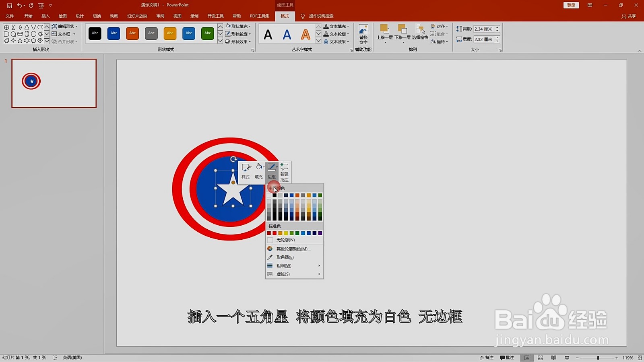This screenshot has width=644, height=362.
Task: Open 形状效果 (Shape Effects) in the ribbon
Action: (238, 41)
